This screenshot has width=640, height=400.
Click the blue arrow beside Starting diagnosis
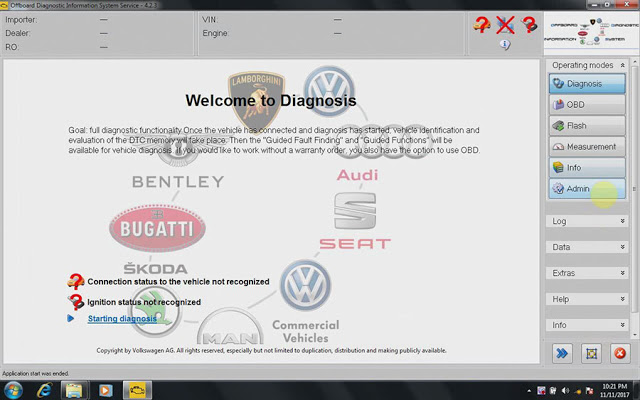coord(71,318)
